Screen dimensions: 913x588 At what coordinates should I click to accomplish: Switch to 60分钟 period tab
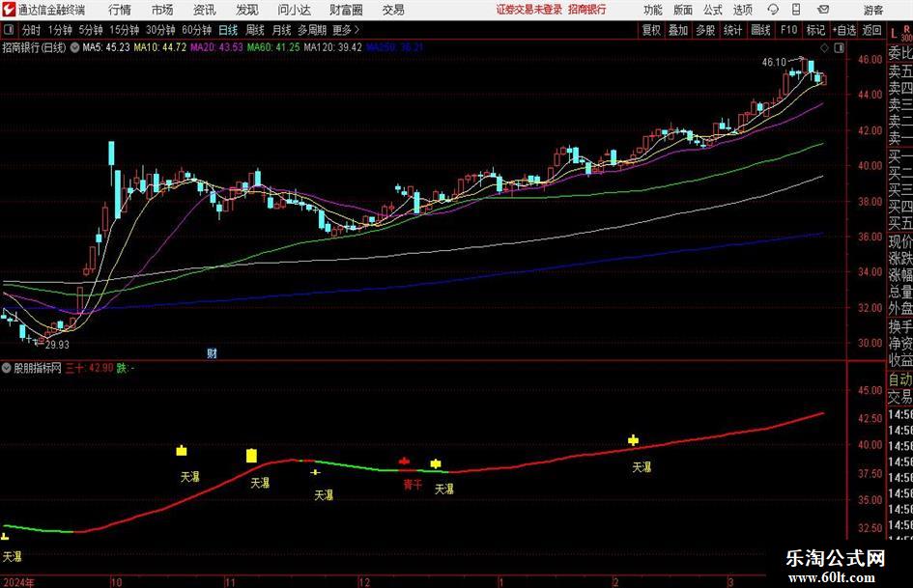196,30
